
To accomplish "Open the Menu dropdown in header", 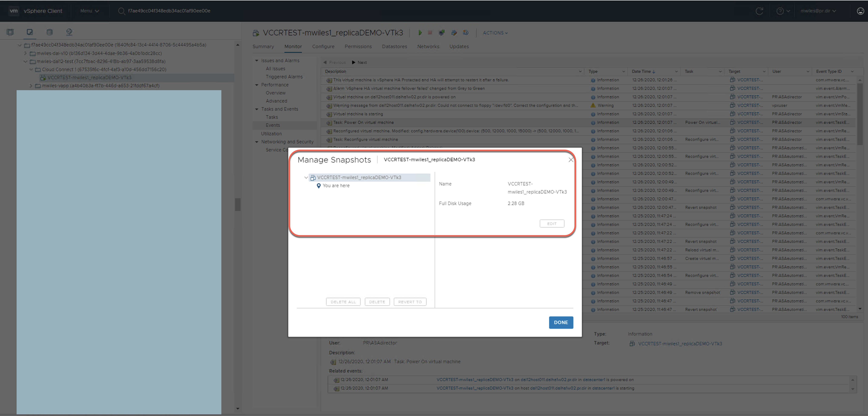I will tap(89, 11).
